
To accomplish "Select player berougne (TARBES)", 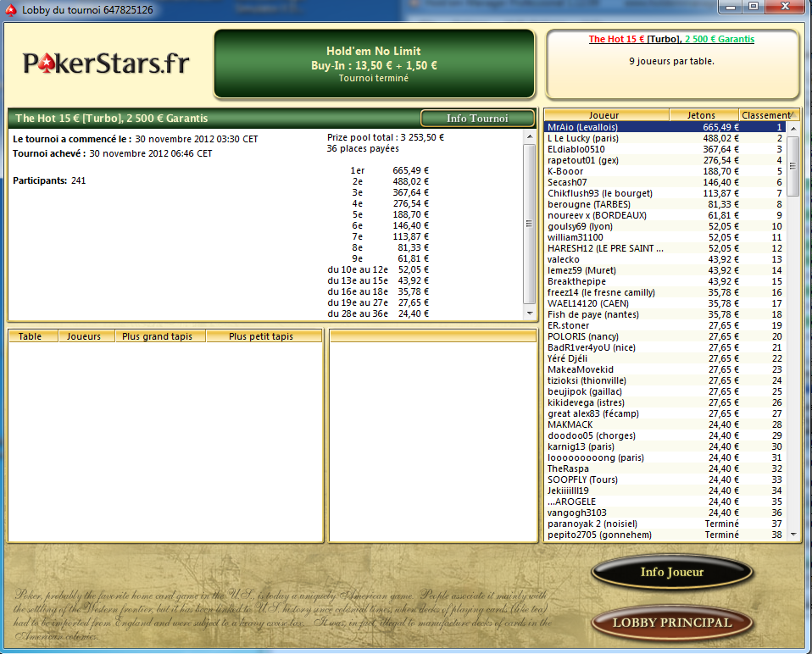I will 665,204.
